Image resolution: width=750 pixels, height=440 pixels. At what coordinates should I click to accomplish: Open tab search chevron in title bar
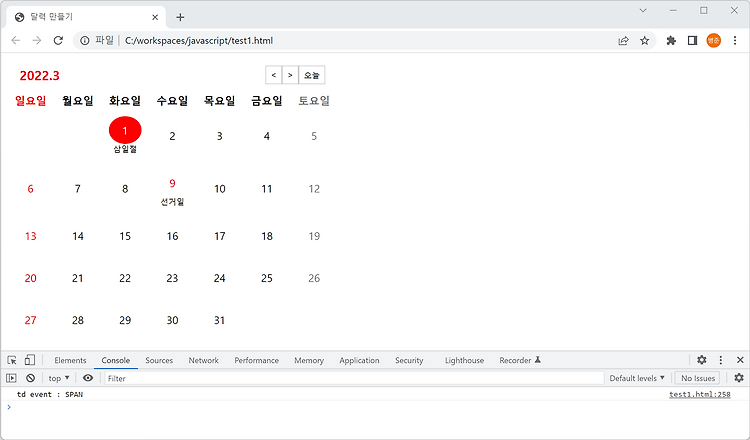tap(643, 10)
